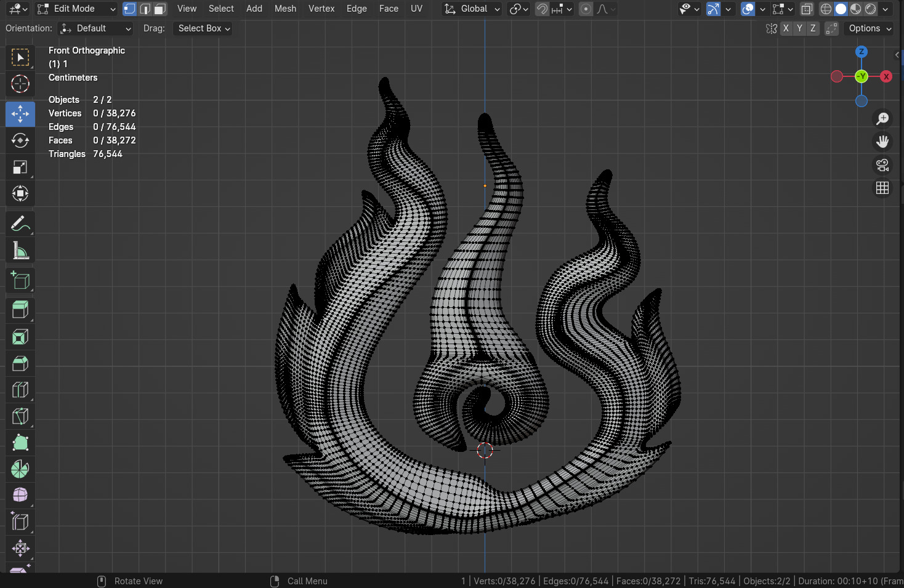Screen dimensions: 904x588
Task: Open Orientation Default dropdown
Action: [x=95, y=28]
